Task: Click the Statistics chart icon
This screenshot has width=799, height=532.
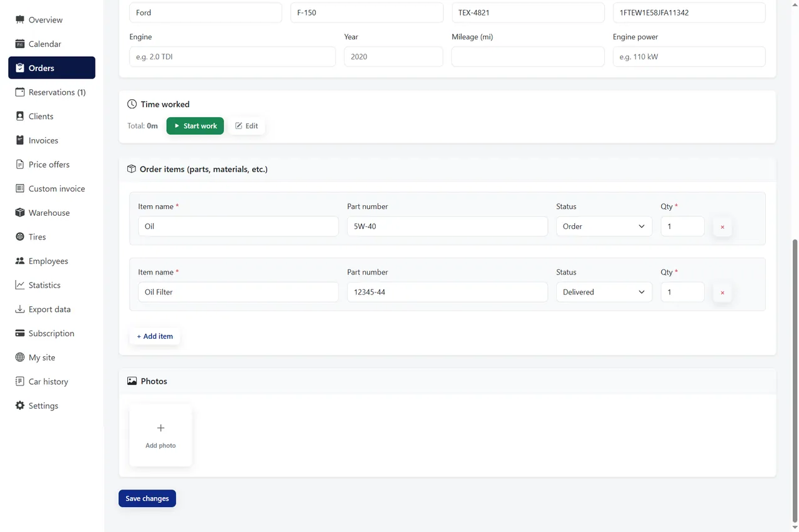Action: [20, 285]
